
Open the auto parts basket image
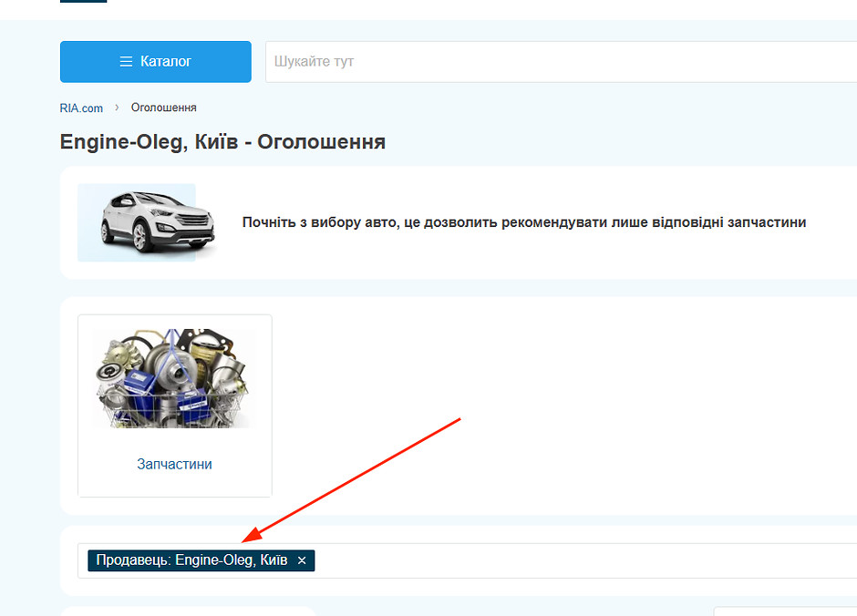coord(174,379)
